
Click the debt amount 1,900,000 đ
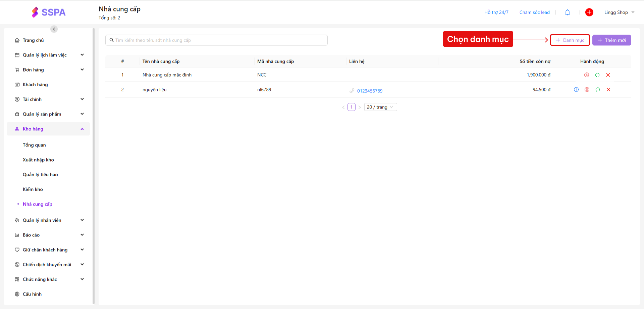pos(539,75)
